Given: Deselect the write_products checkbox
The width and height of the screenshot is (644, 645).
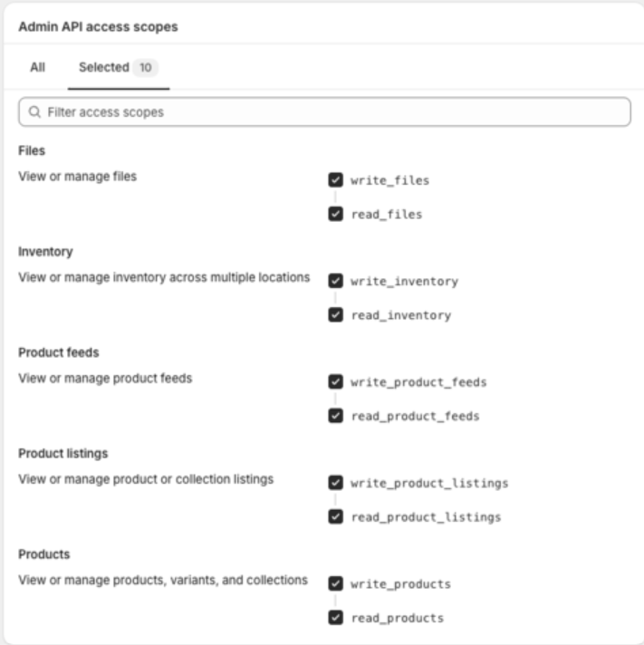Looking at the screenshot, I should point(336,584).
